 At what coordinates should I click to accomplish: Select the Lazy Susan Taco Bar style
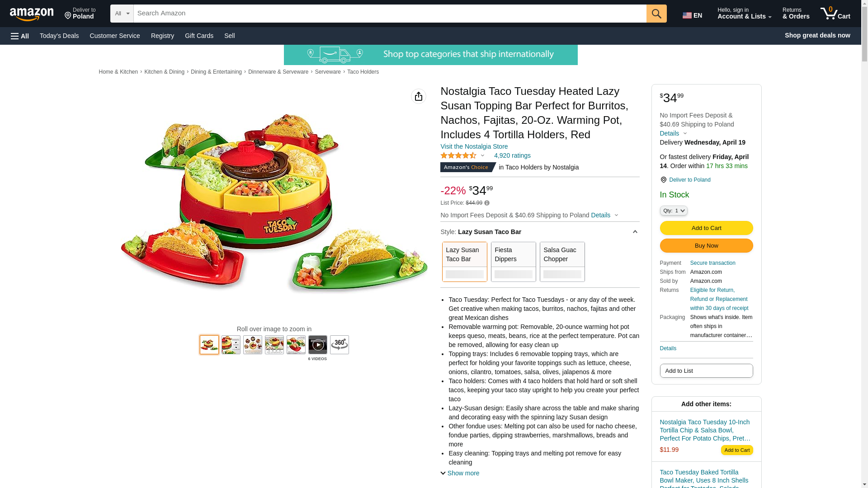coord(465,262)
